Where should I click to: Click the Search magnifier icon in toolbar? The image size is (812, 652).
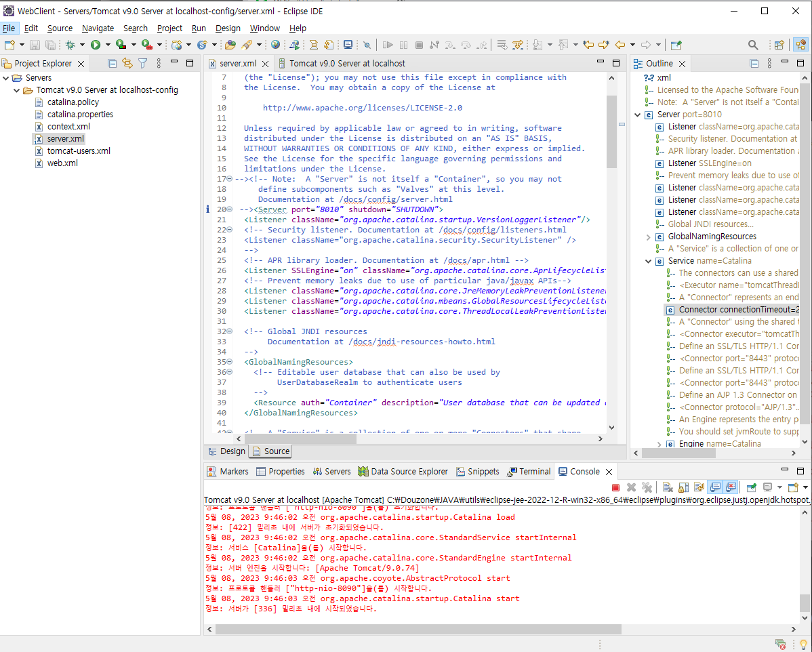click(753, 45)
